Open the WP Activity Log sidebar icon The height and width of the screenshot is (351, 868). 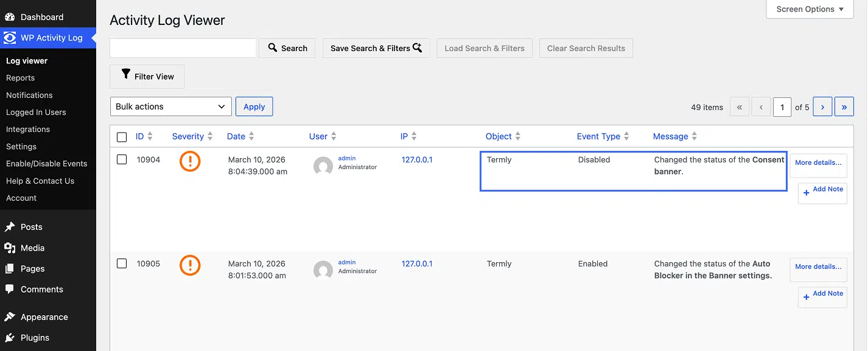(9, 37)
